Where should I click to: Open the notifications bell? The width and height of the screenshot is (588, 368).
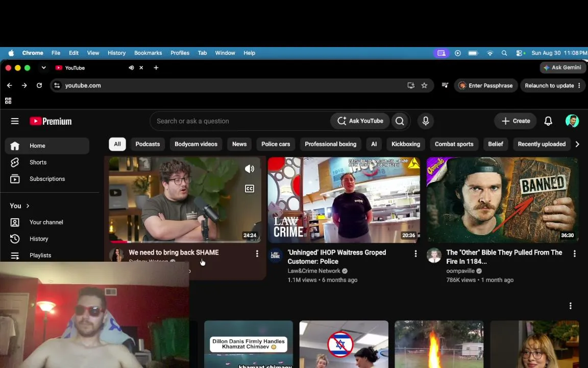(x=548, y=121)
